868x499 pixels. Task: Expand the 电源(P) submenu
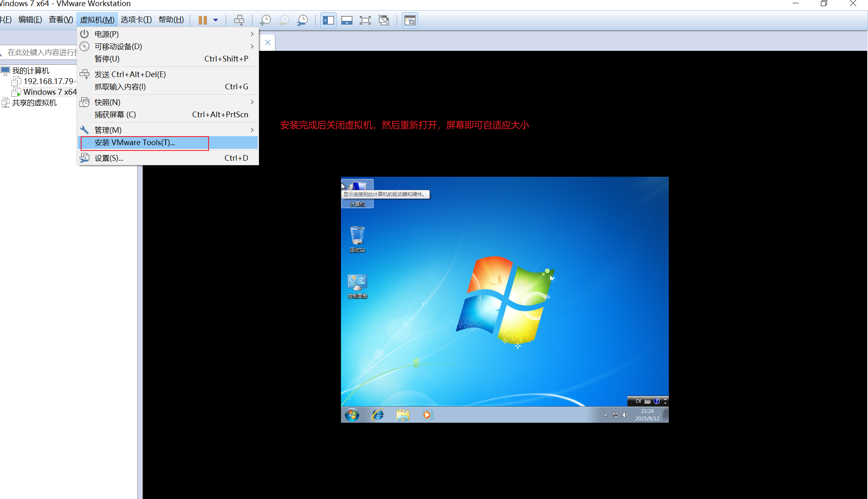point(168,34)
